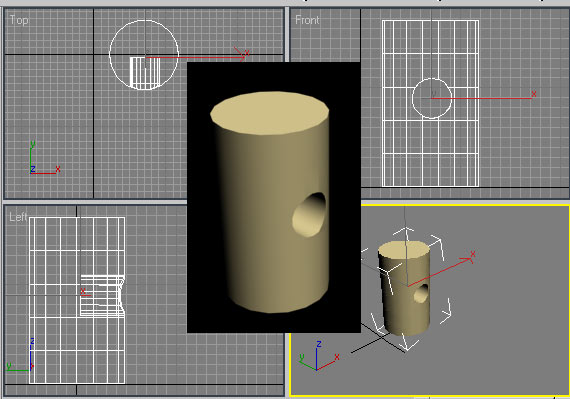Viewport: 570px width, 399px height.
Task: Click the axis tripod in perspective viewport corner
Action: tap(319, 356)
